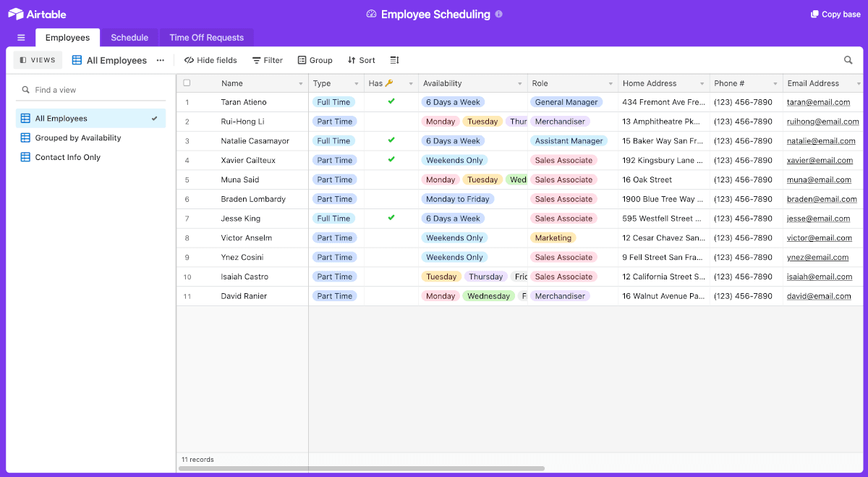Open the Role column header dropdown
Viewport: 868px width, 477px height.
coord(610,84)
